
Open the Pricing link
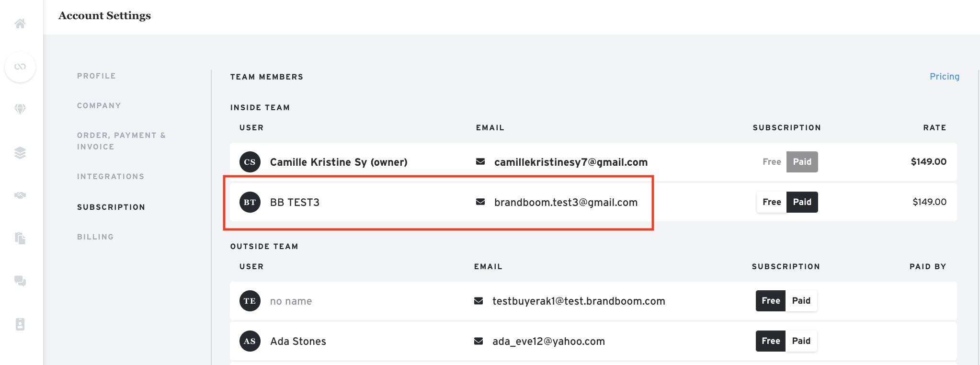click(945, 77)
